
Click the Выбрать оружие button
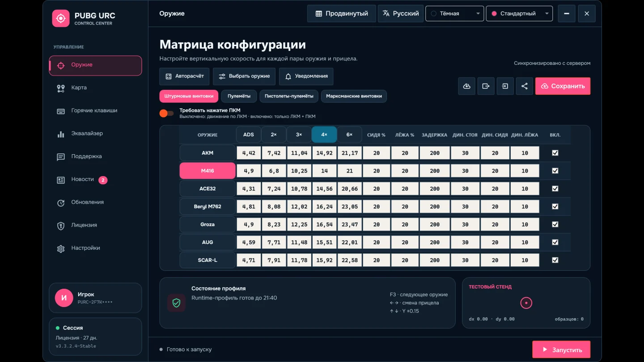pos(244,76)
